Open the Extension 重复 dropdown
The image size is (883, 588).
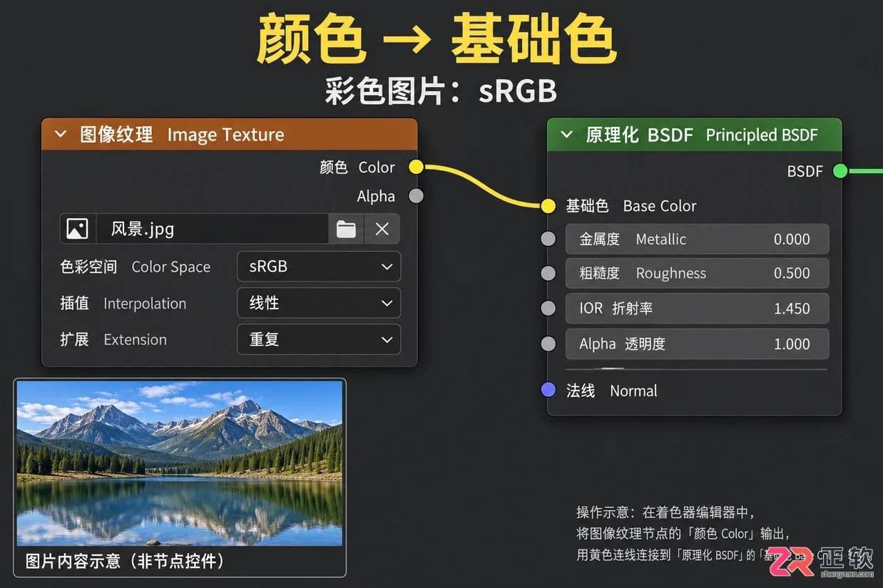pyautogui.click(x=319, y=339)
